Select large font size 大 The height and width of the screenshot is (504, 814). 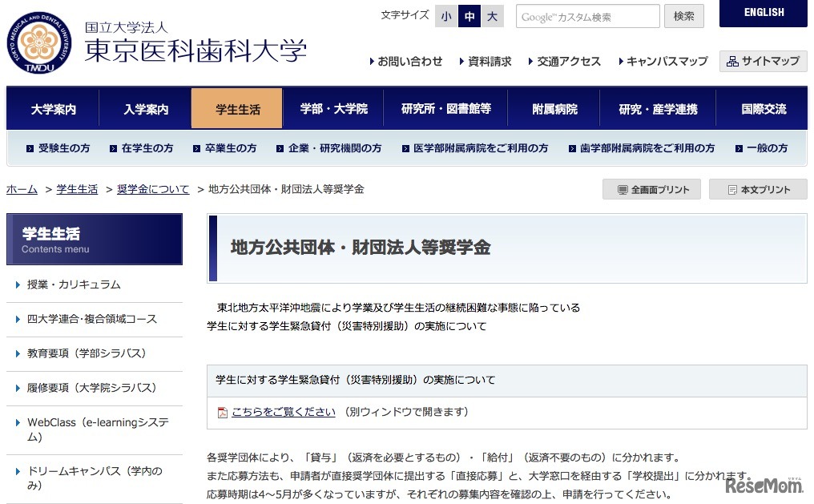pyautogui.click(x=492, y=16)
